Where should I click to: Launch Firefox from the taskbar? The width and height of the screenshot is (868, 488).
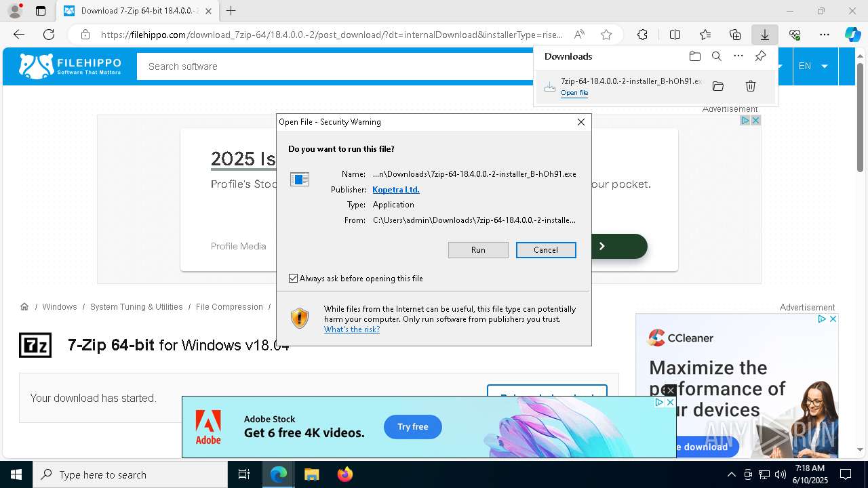(345, 474)
